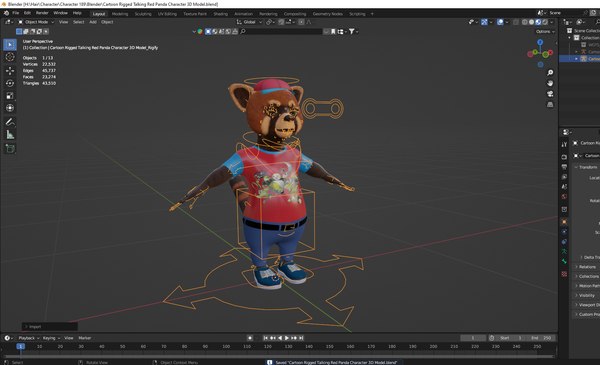The width and height of the screenshot is (600, 365).
Task: Jump to the timeline start frame
Action: point(266,338)
